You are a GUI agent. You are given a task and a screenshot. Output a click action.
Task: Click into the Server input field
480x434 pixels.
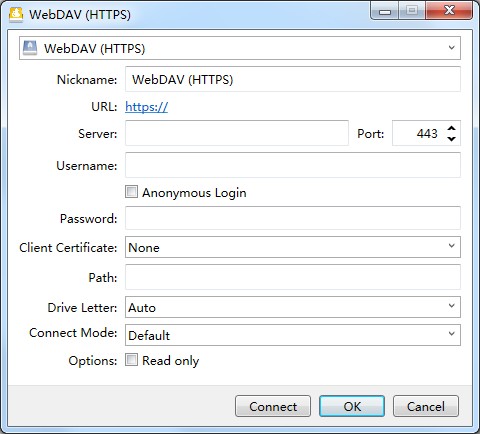tap(237, 133)
